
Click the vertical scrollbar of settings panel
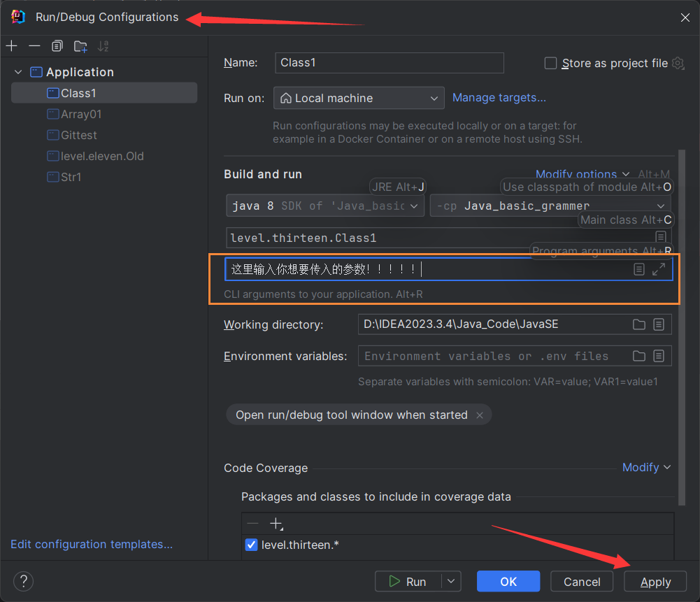[x=682, y=327]
